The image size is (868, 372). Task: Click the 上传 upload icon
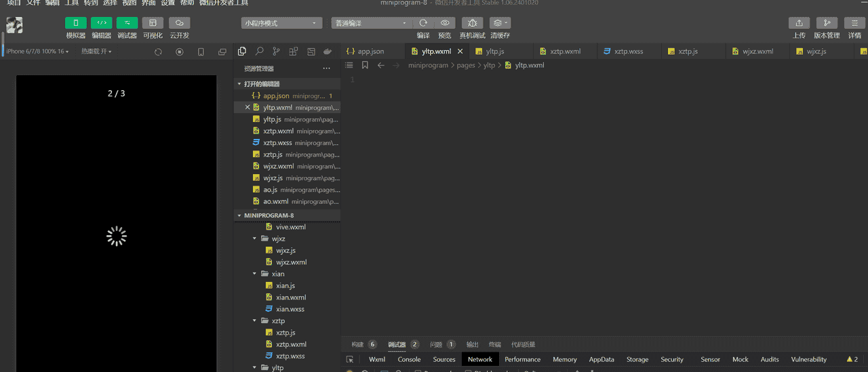tap(799, 23)
